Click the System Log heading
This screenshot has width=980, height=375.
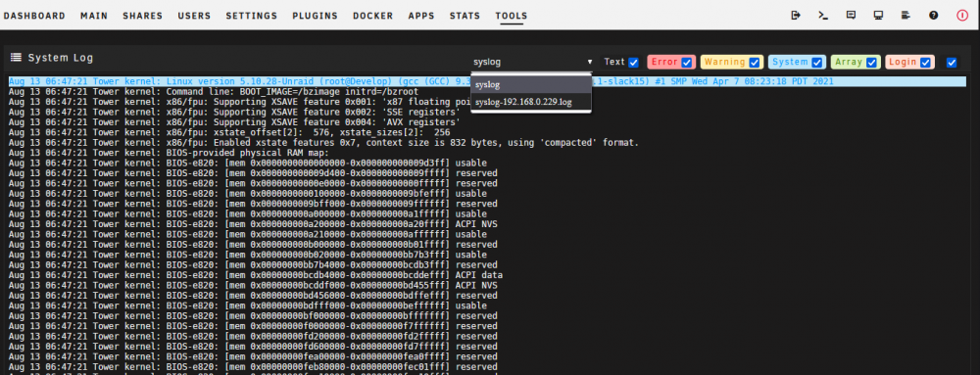click(x=61, y=58)
